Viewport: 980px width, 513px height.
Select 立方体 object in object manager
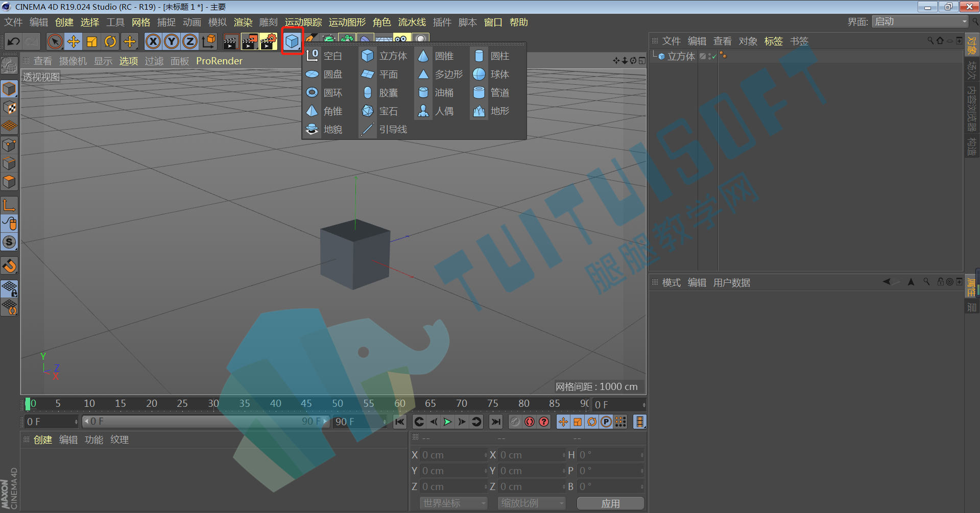point(681,57)
